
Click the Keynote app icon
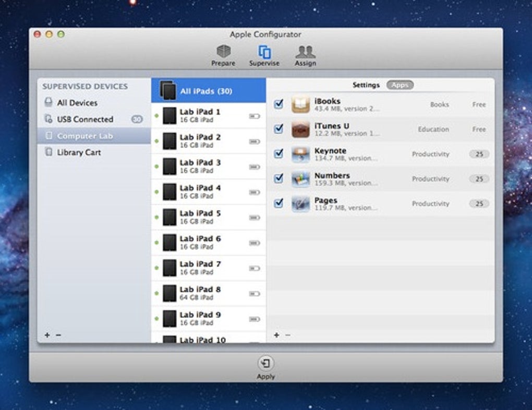click(300, 154)
